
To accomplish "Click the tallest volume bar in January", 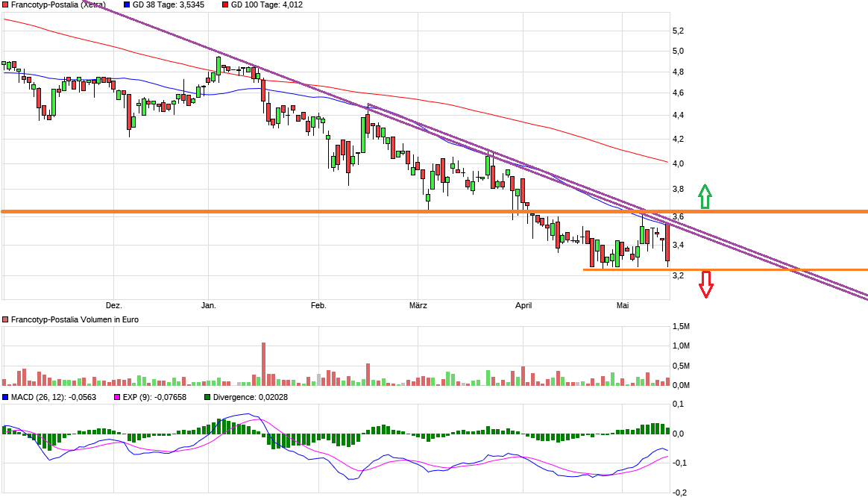I will (x=263, y=363).
